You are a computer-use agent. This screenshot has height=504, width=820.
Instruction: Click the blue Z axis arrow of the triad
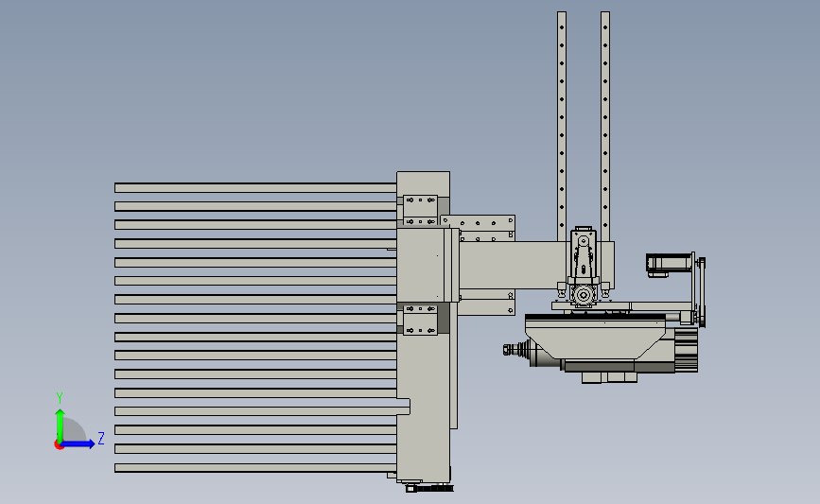click(x=79, y=444)
